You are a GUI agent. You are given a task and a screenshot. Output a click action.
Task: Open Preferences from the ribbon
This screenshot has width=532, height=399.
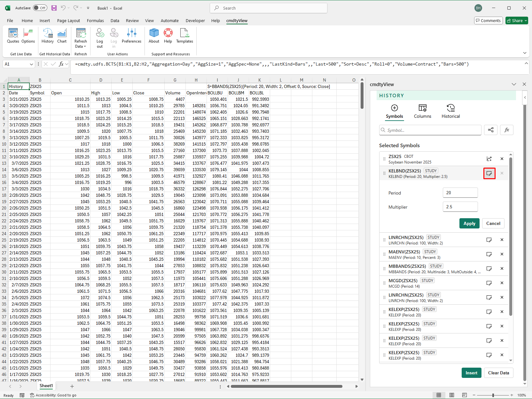131,36
